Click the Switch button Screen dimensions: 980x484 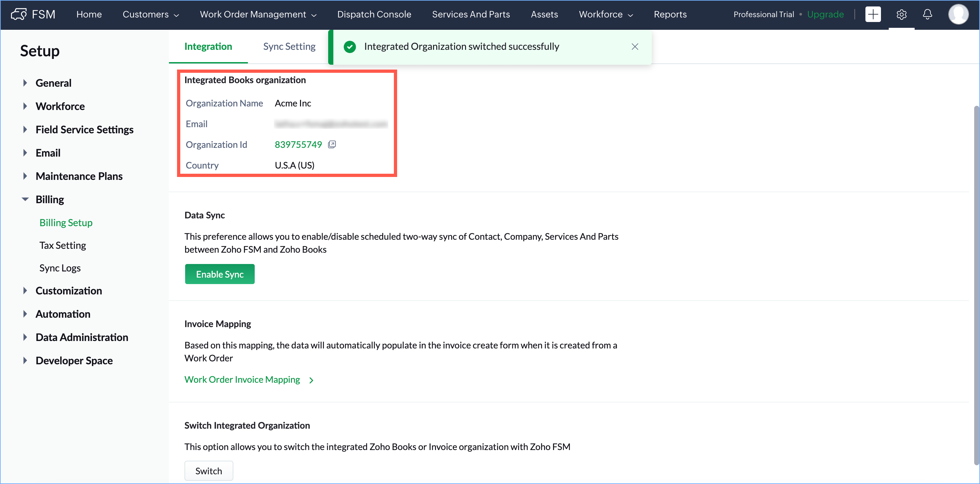208,471
